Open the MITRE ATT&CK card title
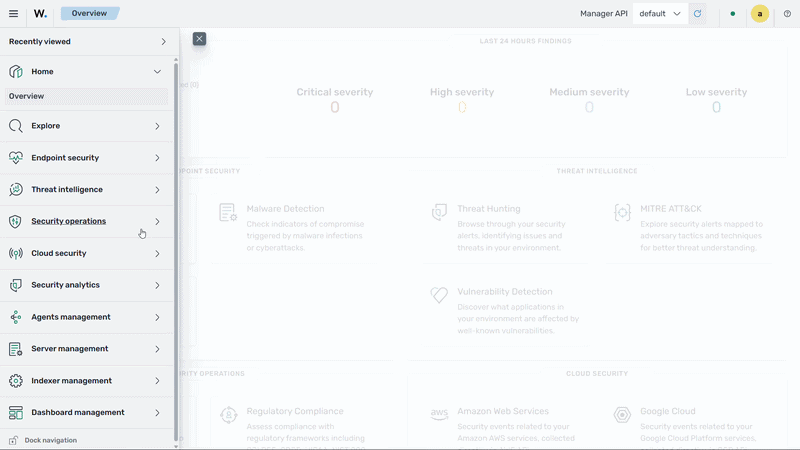The image size is (800, 450). coord(670,209)
